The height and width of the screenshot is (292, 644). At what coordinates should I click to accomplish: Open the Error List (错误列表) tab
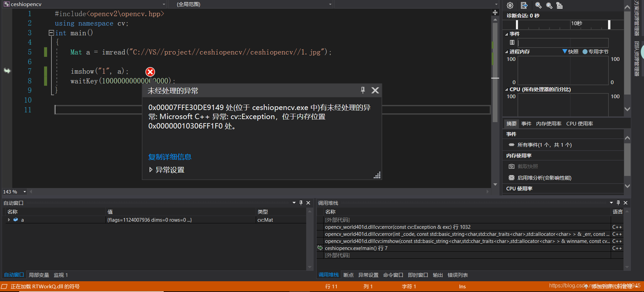[458, 275]
